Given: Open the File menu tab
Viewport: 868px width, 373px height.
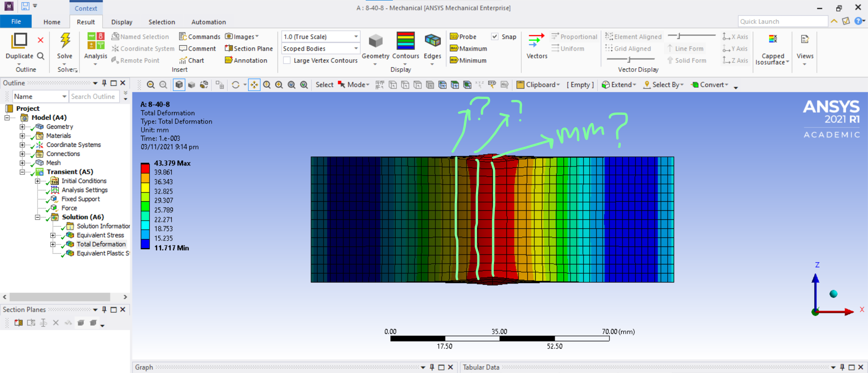Looking at the screenshot, I should coord(16,22).
